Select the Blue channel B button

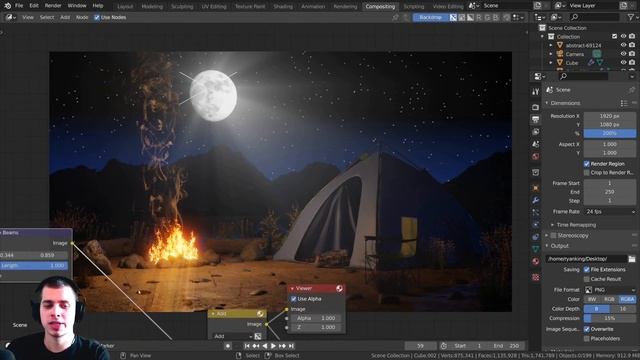tap(496, 18)
